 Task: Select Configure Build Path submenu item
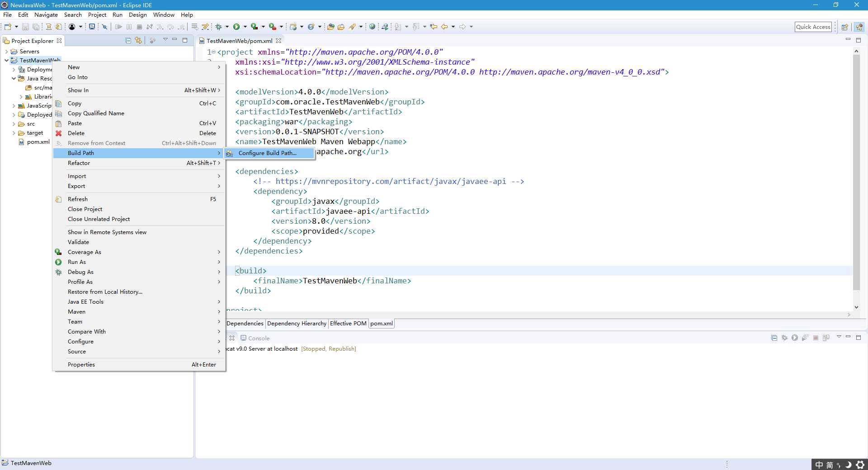[x=269, y=153]
